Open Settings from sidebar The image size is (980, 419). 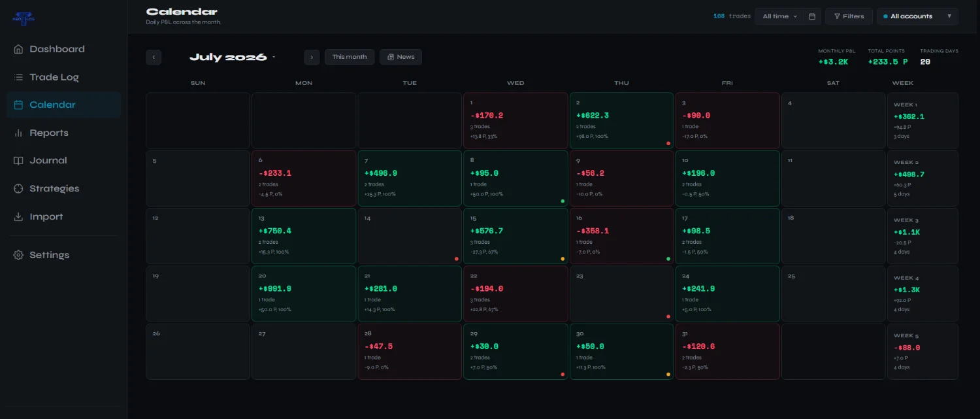point(63,255)
